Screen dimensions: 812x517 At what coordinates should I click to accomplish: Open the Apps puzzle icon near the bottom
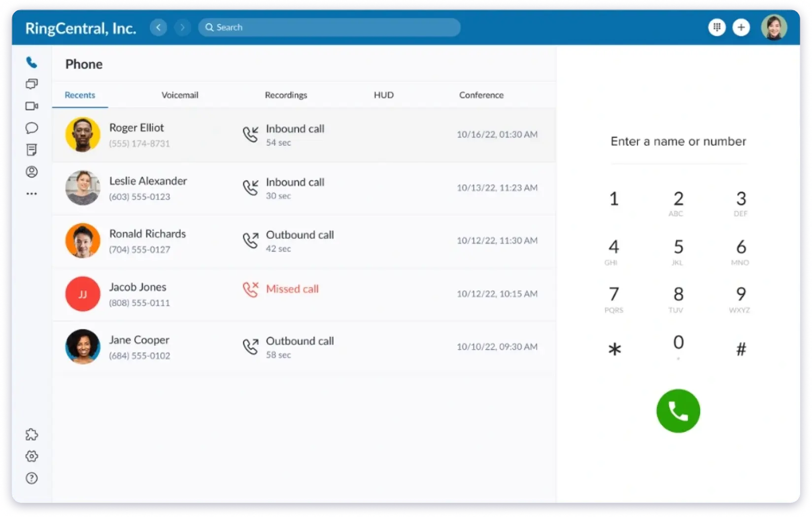click(32, 434)
